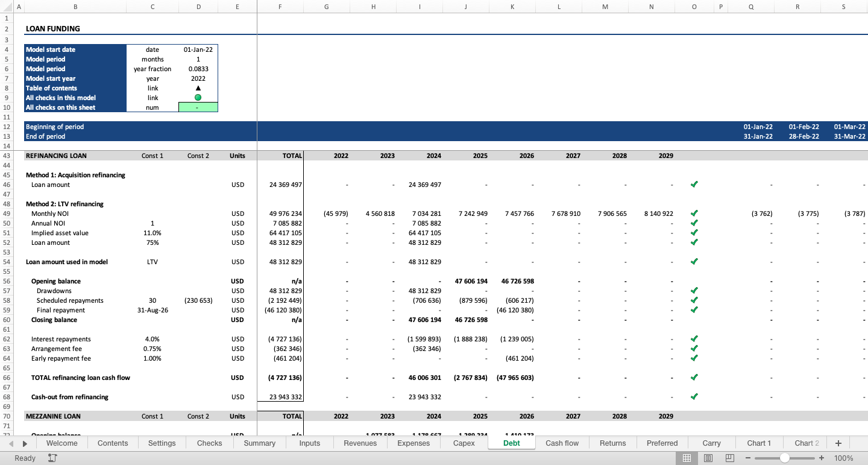Open Page Break Preview via its status bar icon
The width and height of the screenshot is (868, 465).
[729, 458]
